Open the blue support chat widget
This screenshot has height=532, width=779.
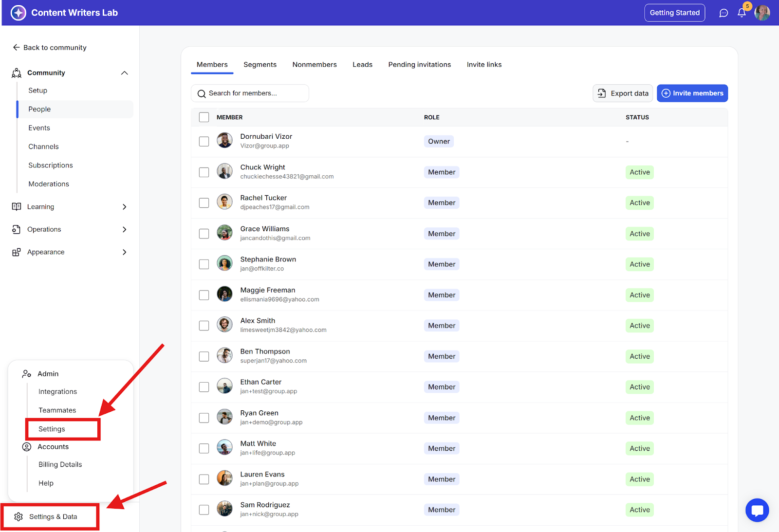[x=757, y=510]
